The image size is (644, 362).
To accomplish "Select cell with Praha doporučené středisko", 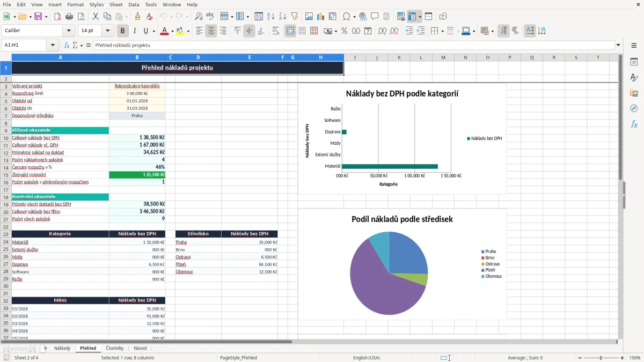I will (137, 116).
